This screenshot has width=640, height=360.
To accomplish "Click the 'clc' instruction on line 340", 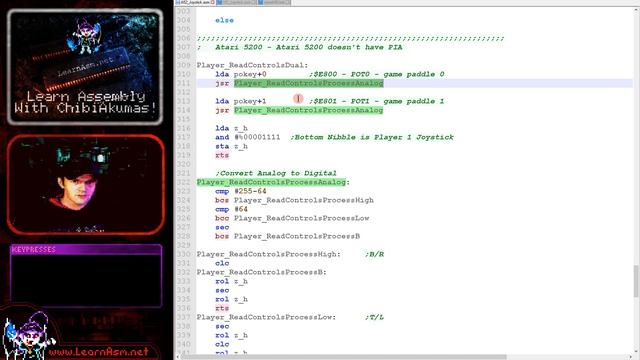I will [x=222, y=344].
